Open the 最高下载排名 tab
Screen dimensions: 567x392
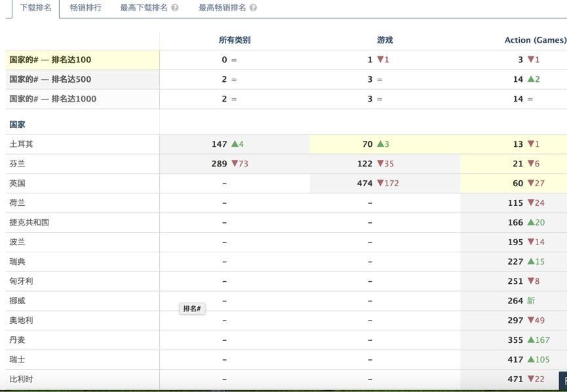[x=144, y=8]
